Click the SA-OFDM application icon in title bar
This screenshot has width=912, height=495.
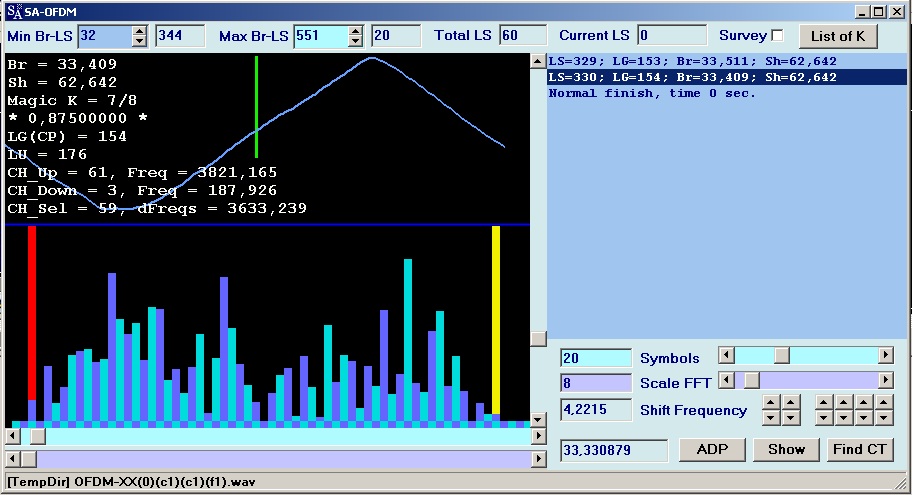pyautogui.click(x=15, y=12)
